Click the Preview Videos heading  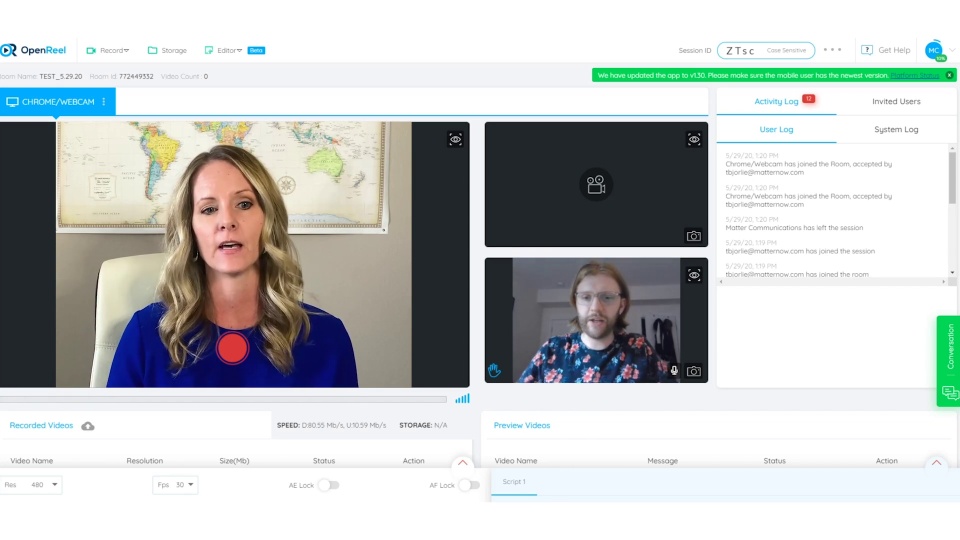tap(522, 426)
